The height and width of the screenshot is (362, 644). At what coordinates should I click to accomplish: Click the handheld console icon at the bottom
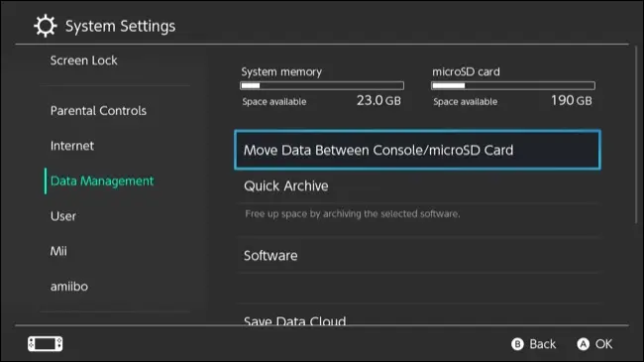tap(46, 344)
